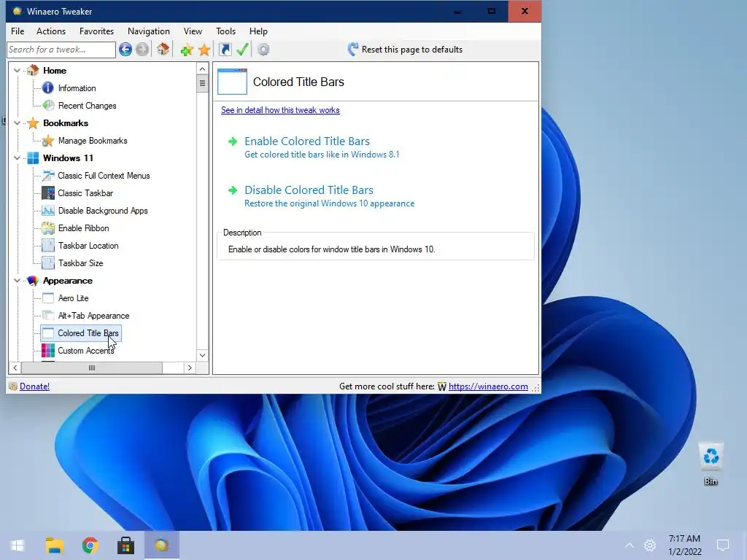Viewport: 747px width, 560px height.
Task: Open the https://winaero.com link
Action: pos(488,386)
